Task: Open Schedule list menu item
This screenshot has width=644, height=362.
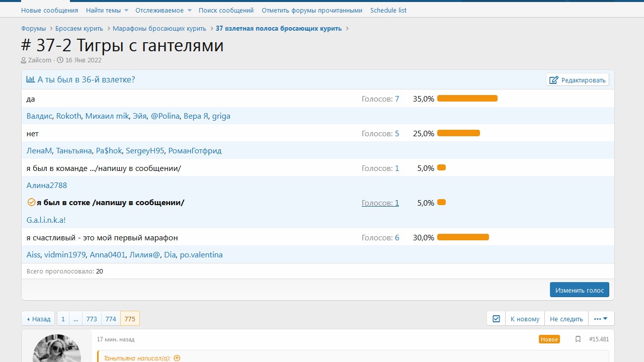Action: (388, 10)
